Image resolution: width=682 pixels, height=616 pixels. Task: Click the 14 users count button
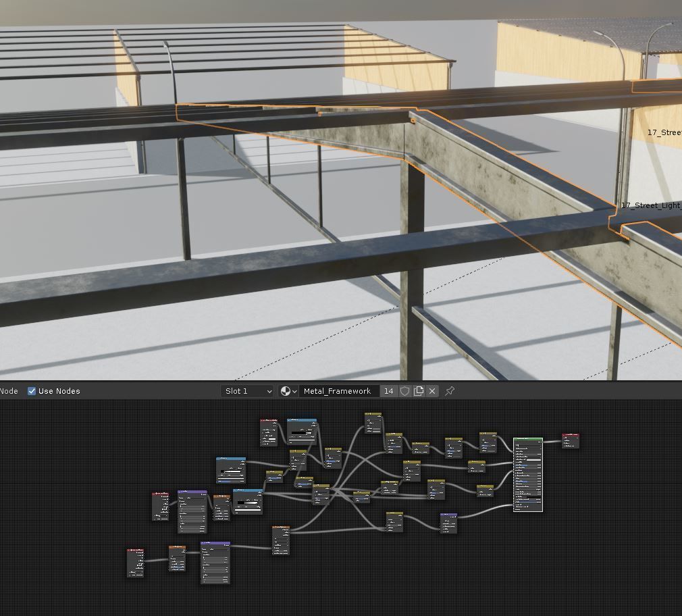(388, 391)
